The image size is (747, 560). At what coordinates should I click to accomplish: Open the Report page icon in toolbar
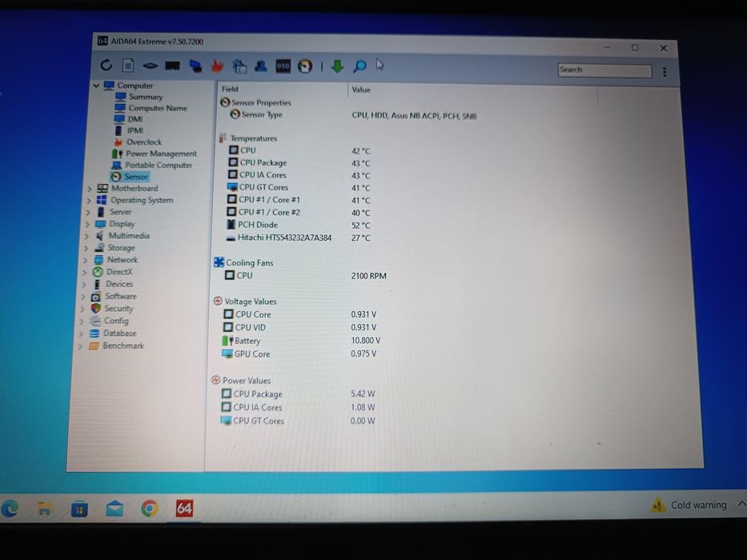(128, 66)
